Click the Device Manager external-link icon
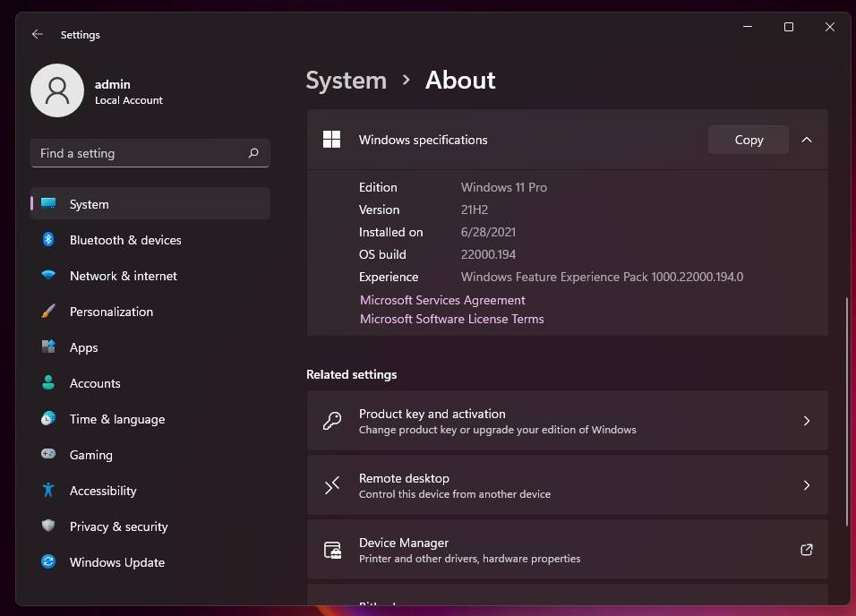 (x=806, y=550)
